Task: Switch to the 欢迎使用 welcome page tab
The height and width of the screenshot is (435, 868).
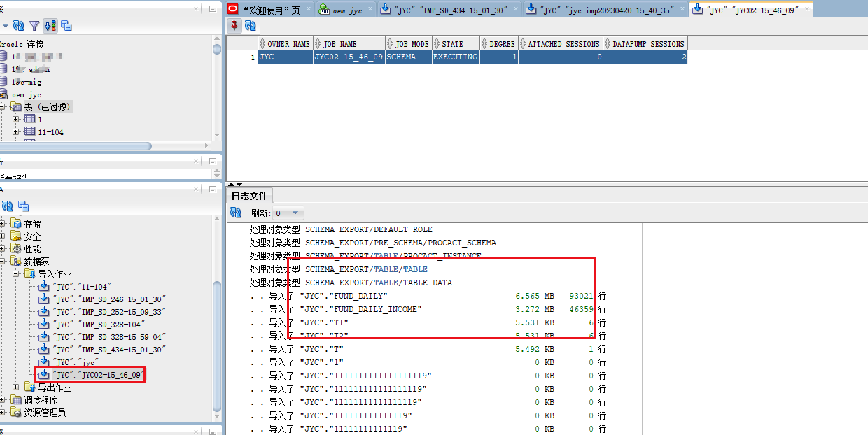Action: tap(270, 10)
